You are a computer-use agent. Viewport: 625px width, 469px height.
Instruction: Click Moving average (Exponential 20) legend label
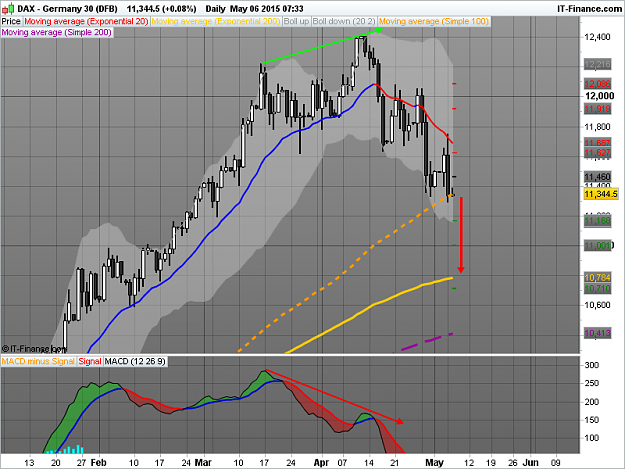pos(86,22)
